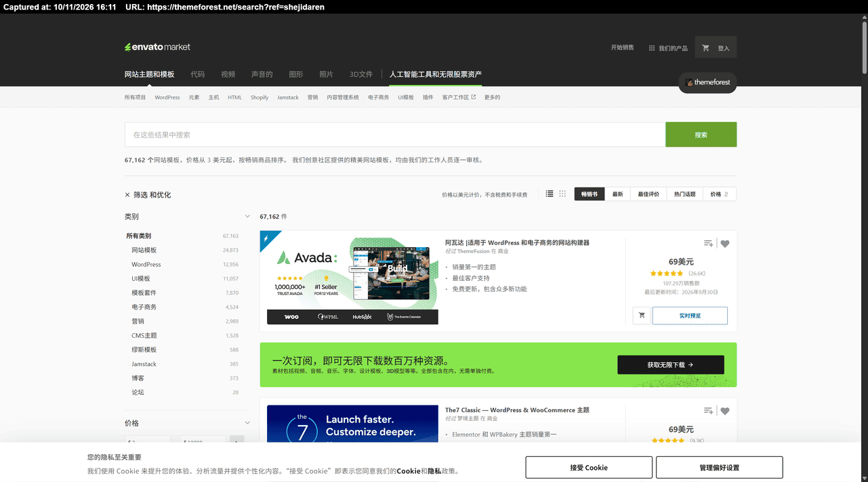Open 声音的 navigation tab
Viewport: 868px width, 482px height.
tap(262, 74)
